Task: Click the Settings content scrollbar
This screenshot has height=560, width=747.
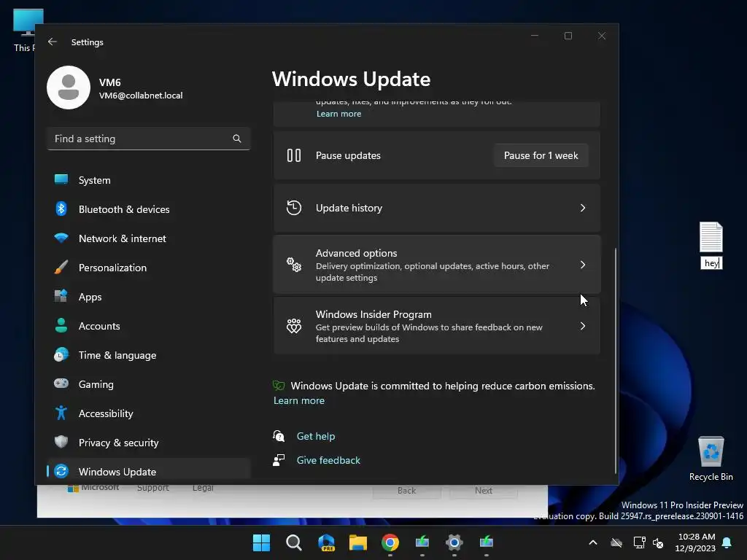Action: tap(616, 360)
